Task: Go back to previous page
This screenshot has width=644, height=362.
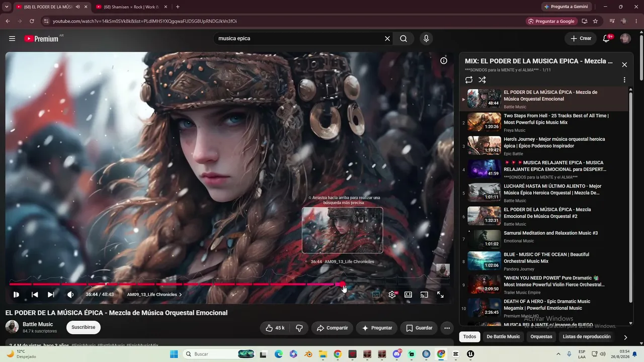Action: point(8,21)
